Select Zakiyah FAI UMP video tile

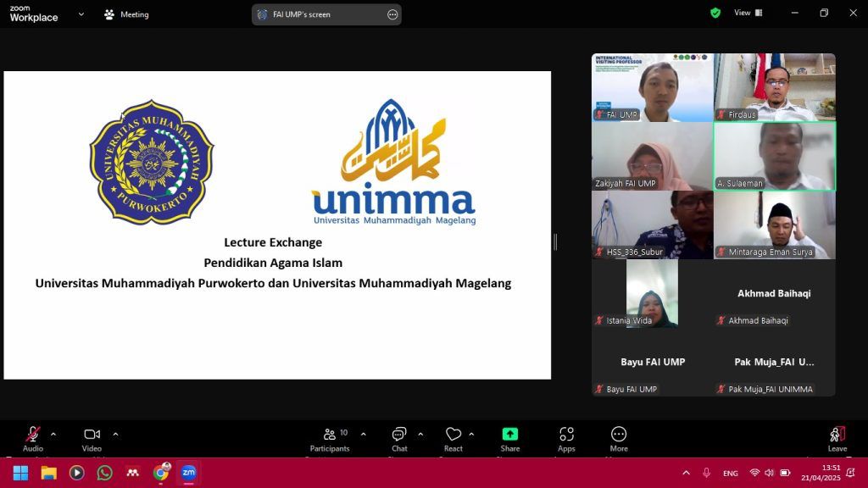pyautogui.click(x=652, y=156)
